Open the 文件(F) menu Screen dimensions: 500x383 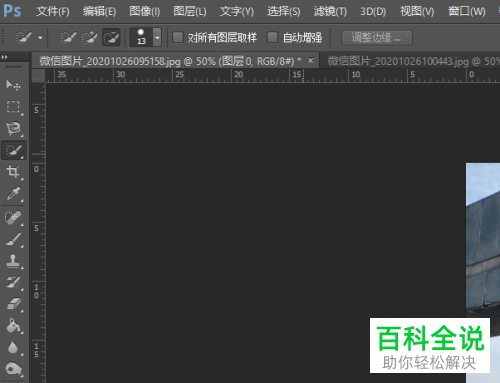[53, 12]
